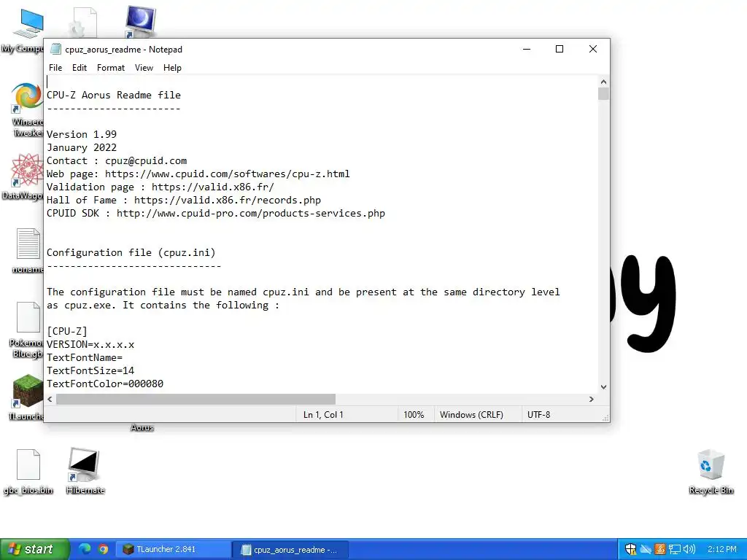Click the 'Version 1.99' line
This screenshot has width=747, height=560.
pos(82,134)
